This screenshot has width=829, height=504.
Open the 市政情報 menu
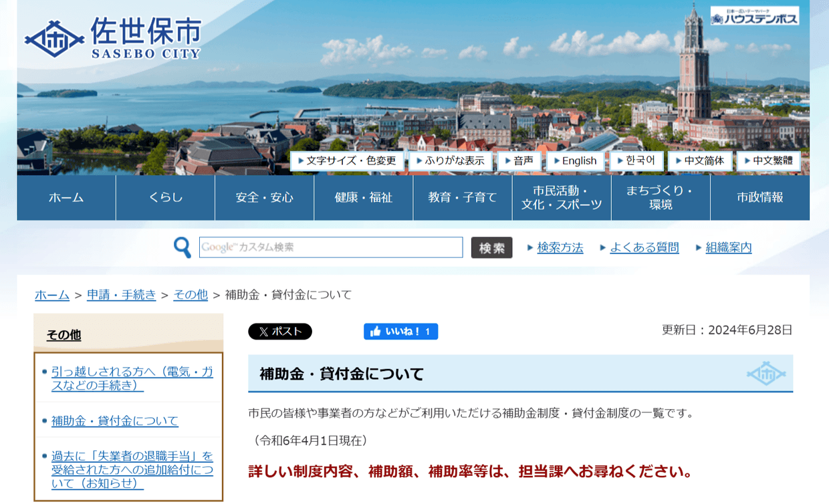(760, 198)
